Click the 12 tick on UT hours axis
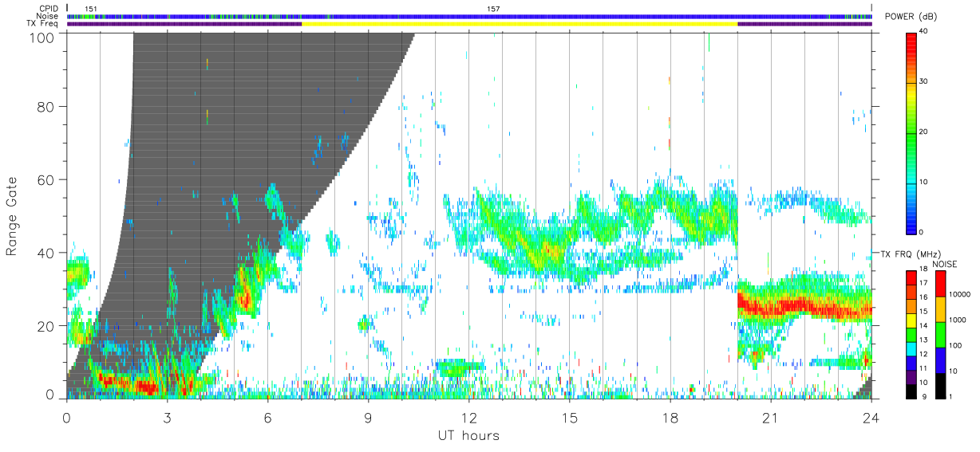980x452 pixels. click(468, 418)
